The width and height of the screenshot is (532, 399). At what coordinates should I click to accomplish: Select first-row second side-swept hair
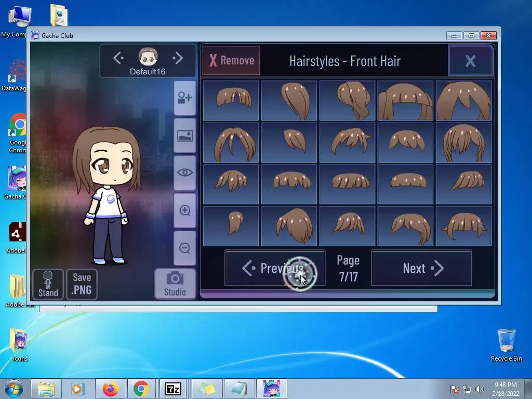(289, 100)
